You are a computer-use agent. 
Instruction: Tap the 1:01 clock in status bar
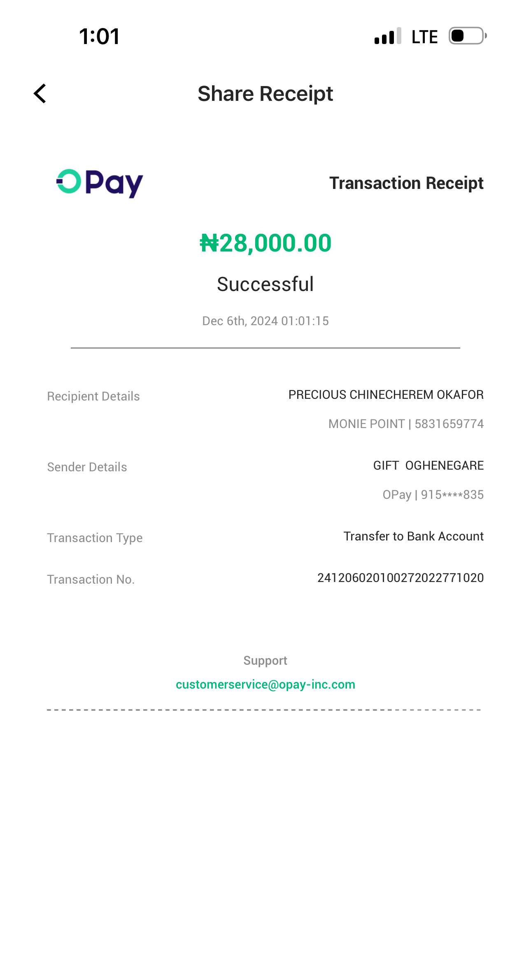pyautogui.click(x=99, y=36)
